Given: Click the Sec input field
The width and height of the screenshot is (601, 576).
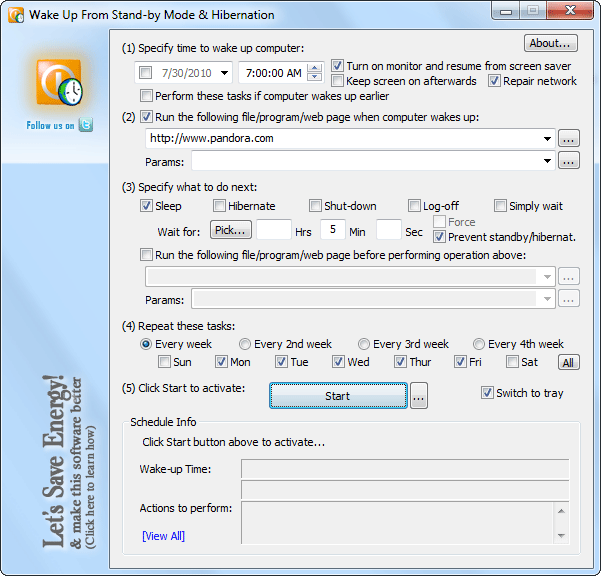Looking at the screenshot, I should click(389, 230).
